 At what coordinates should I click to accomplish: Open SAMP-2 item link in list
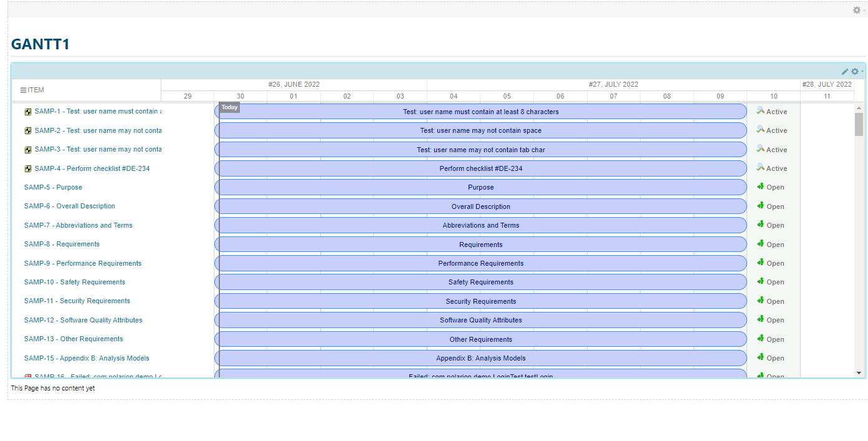98,130
